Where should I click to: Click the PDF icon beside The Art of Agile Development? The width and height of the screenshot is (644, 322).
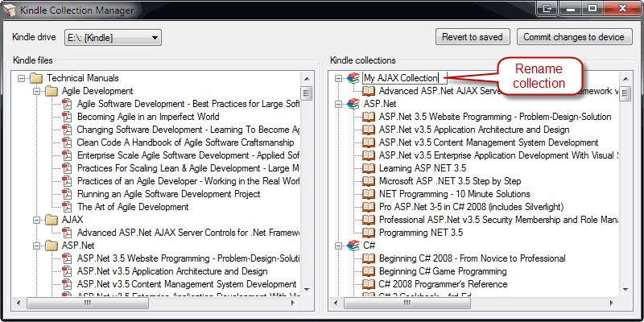coord(67,207)
